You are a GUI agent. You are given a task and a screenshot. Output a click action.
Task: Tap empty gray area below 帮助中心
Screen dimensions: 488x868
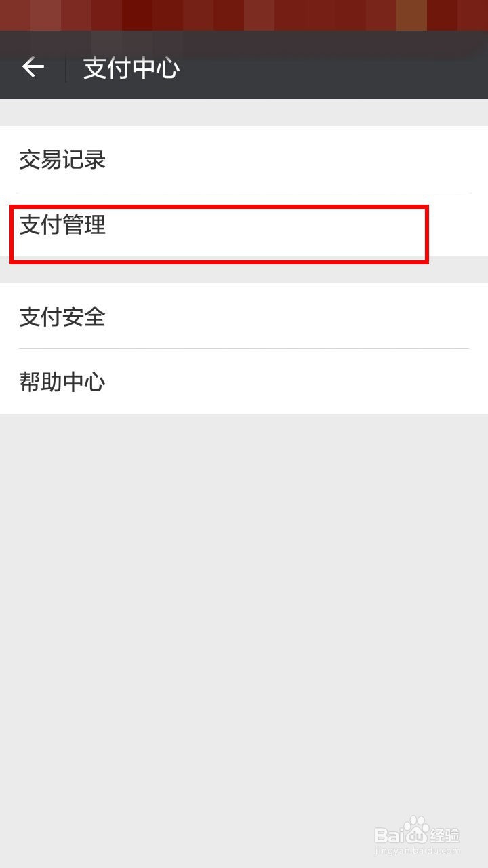point(244,610)
